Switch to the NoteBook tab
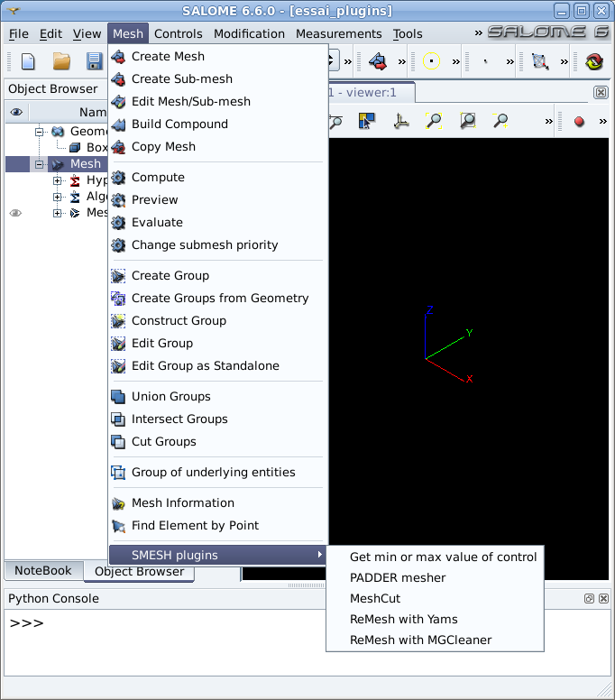The height and width of the screenshot is (700, 615). point(43,571)
